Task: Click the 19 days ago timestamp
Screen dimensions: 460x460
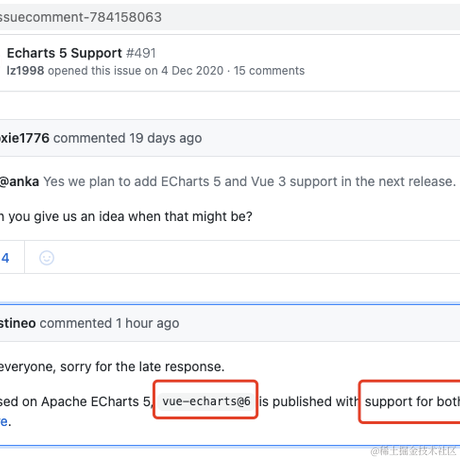Action: coord(166,138)
